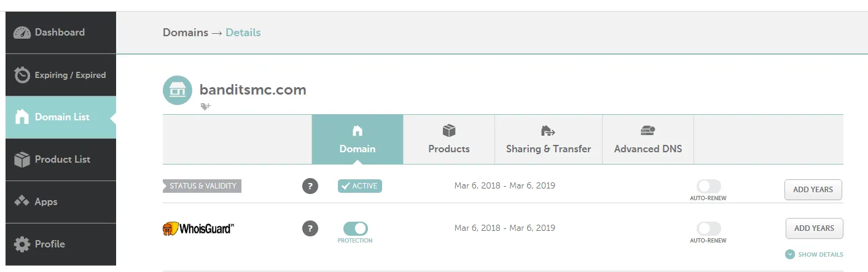Click the Apps diamonds icon
868x272 pixels.
pos(22,201)
